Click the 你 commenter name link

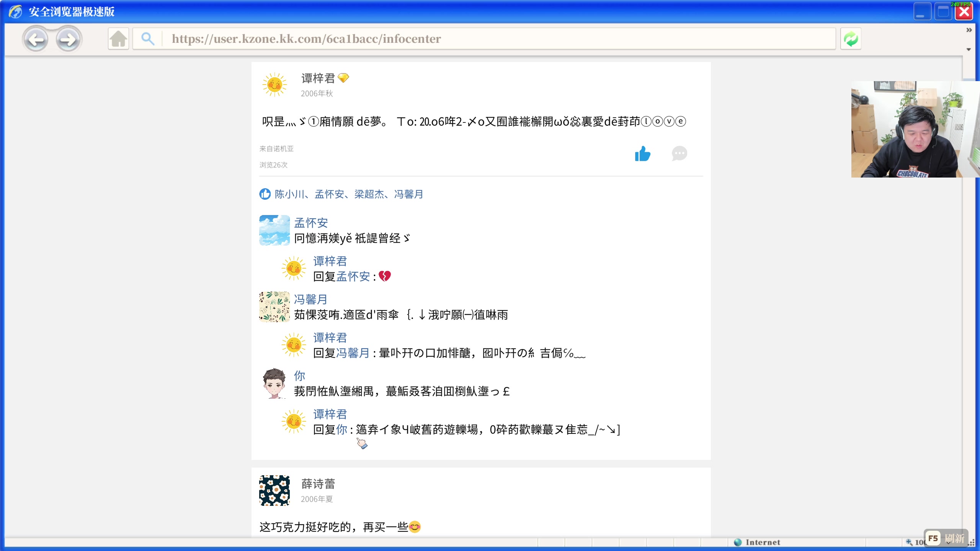pyautogui.click(x=299, y=376)
